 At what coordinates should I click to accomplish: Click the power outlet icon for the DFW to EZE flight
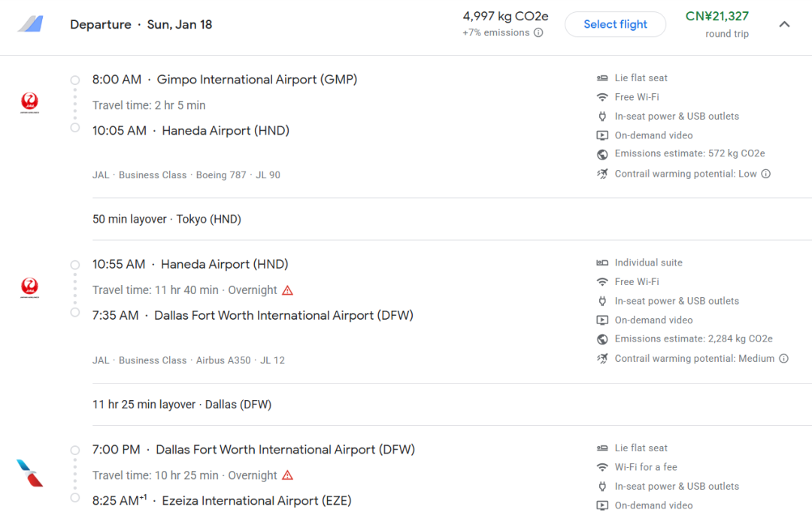coord(602,487)
